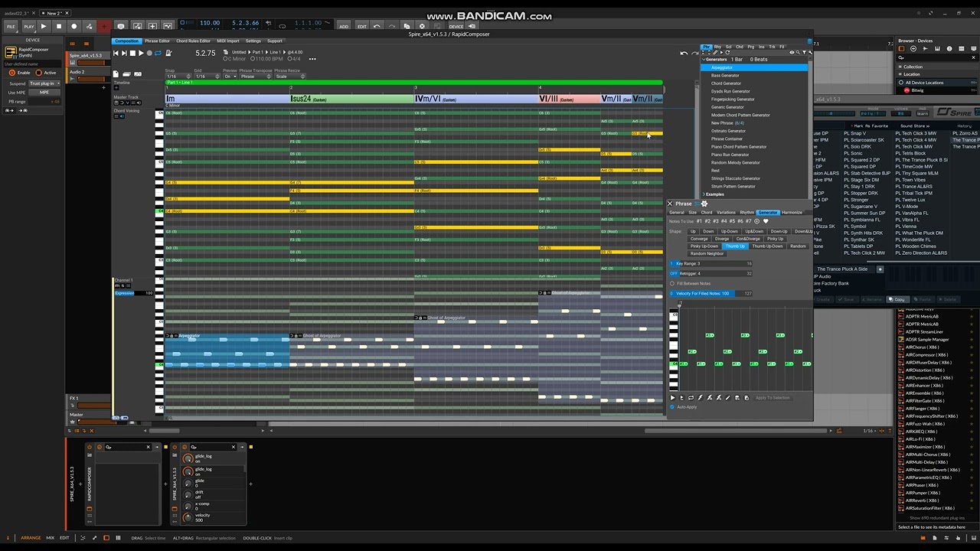Switch to the Rhythm phrase tab

[x=746, y=213]
